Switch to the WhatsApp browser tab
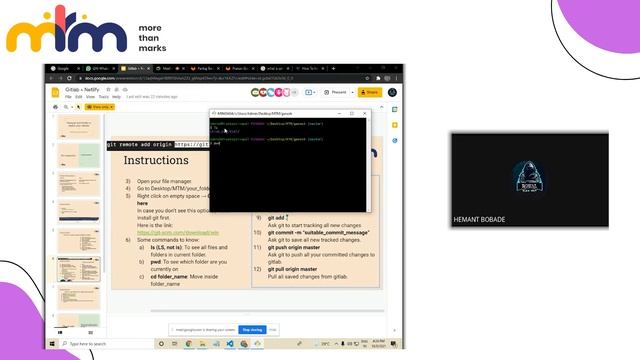The image size is (640, 360). tap(100, 69)
